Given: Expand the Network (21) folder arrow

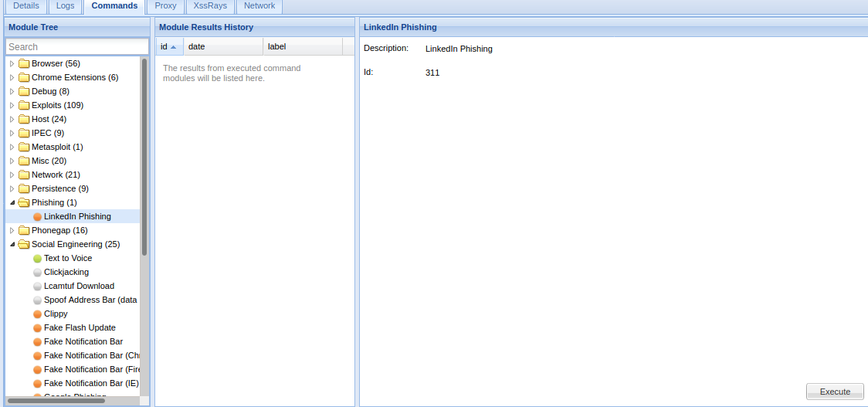Looking at the screenshot, I should (12, 175).
